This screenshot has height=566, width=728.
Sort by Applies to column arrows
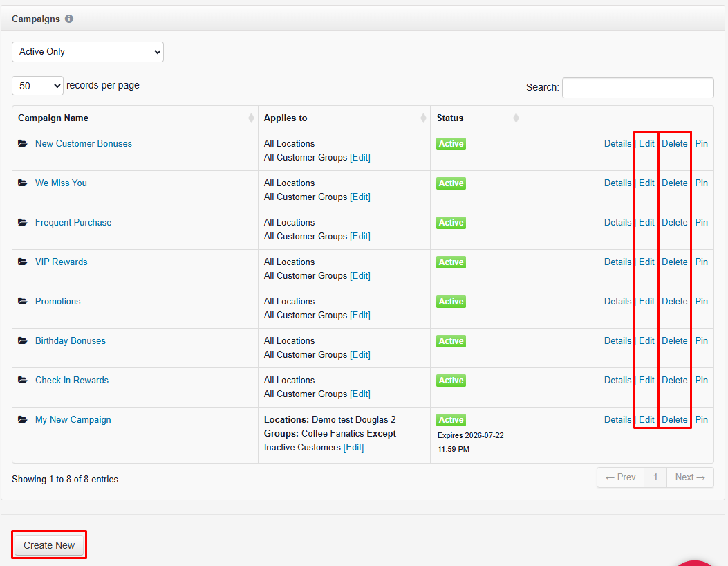(423, 118)
